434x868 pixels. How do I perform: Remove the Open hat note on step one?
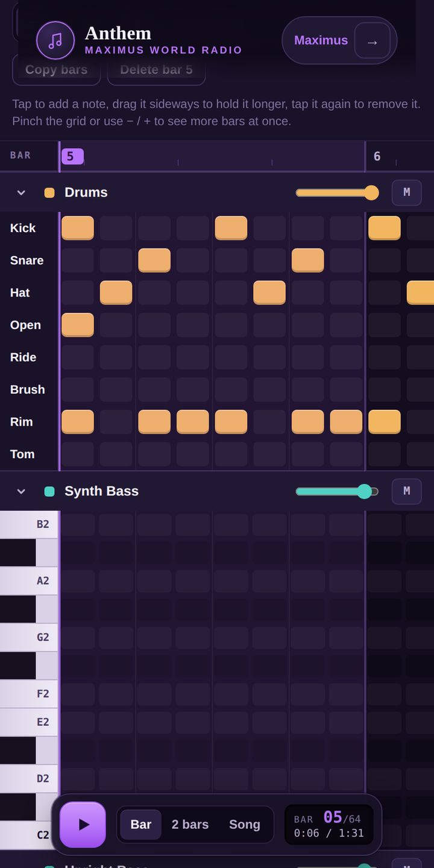tap(78, 325)
